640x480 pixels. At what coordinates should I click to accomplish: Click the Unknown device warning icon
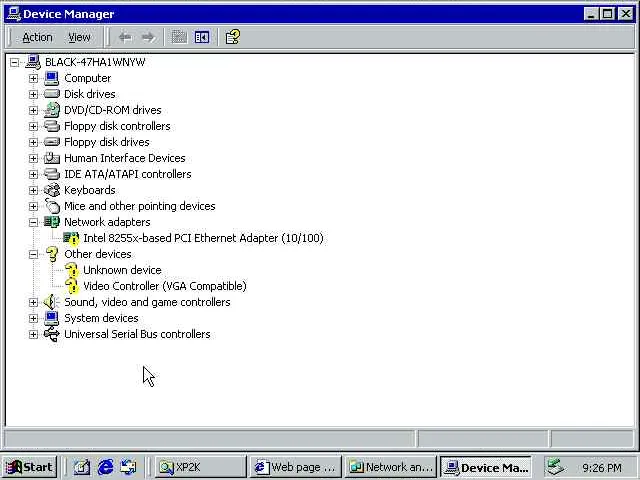pyautogui.click(x=71, y=270)
